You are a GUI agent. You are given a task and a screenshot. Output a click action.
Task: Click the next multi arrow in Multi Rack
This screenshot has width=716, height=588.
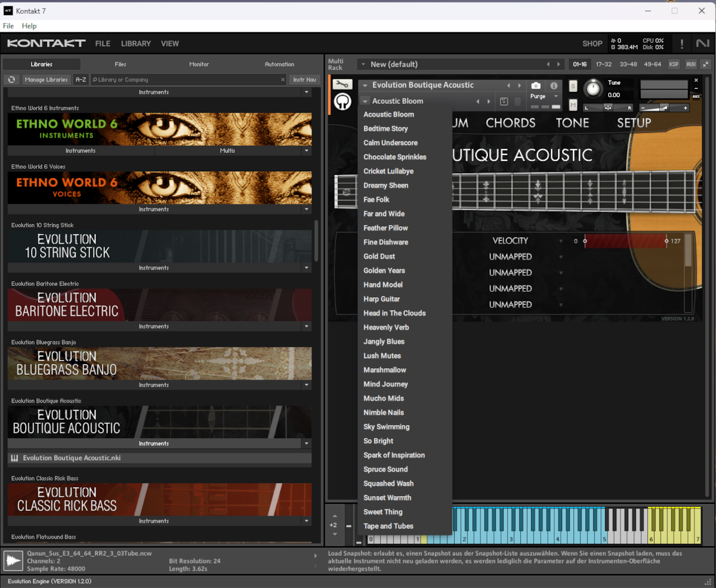tap(558, 64)
